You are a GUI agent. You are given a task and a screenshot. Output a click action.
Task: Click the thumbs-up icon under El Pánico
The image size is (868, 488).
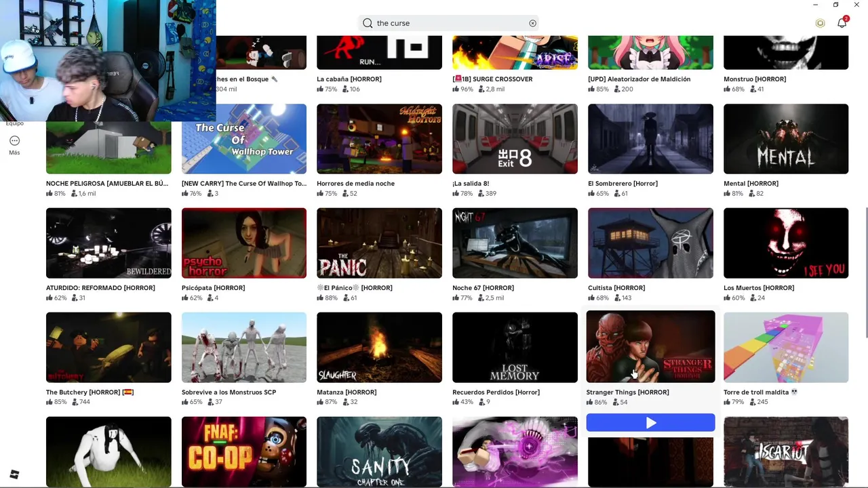[320, 298]
